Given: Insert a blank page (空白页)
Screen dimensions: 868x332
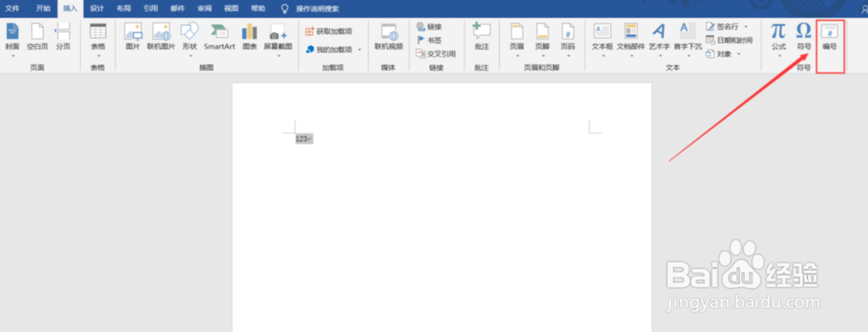Looking at the screenshot, I should click(37, 37).
